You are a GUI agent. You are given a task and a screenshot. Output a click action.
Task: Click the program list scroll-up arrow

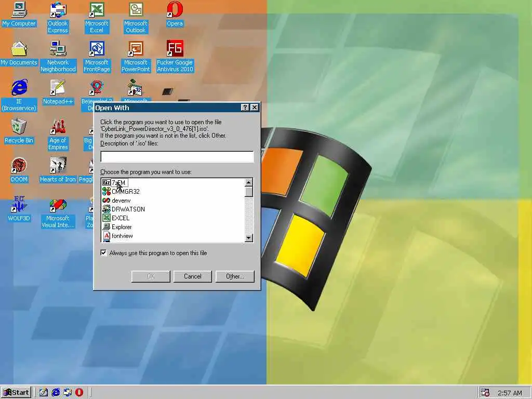tap(249, 182)
